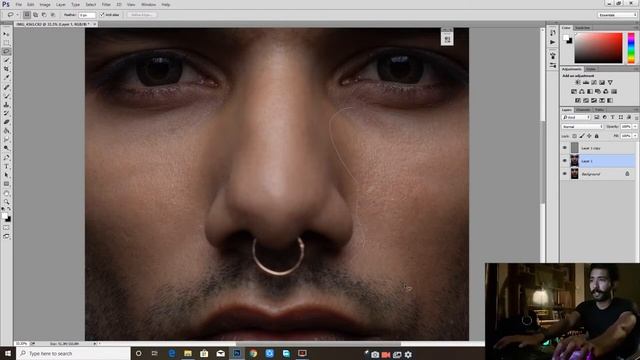Click Subtract from selection mode icon
Viewport: 640px width, 360px height.
coord(44,15)
